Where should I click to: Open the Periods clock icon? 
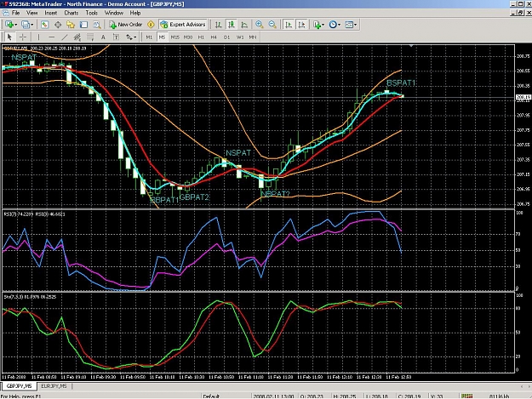(333, 25)
